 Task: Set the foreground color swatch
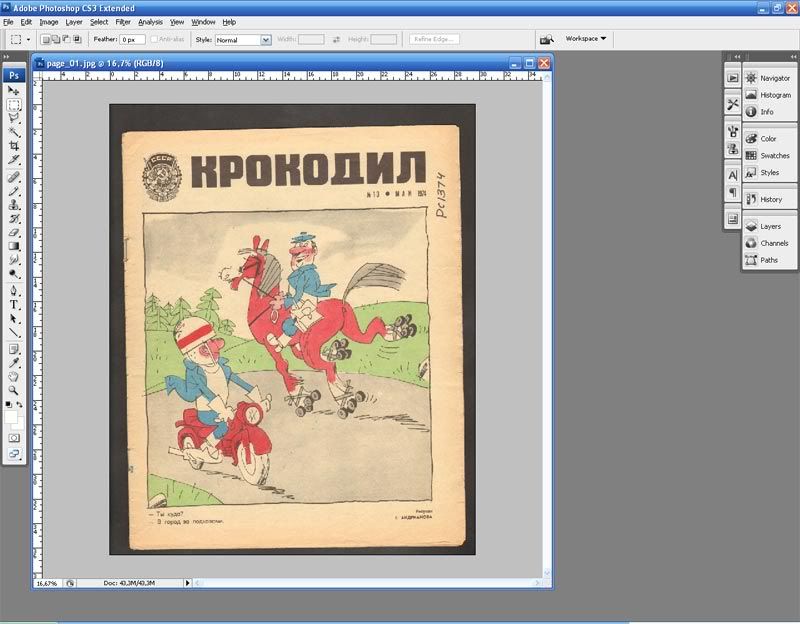click(x=10, y=417)
